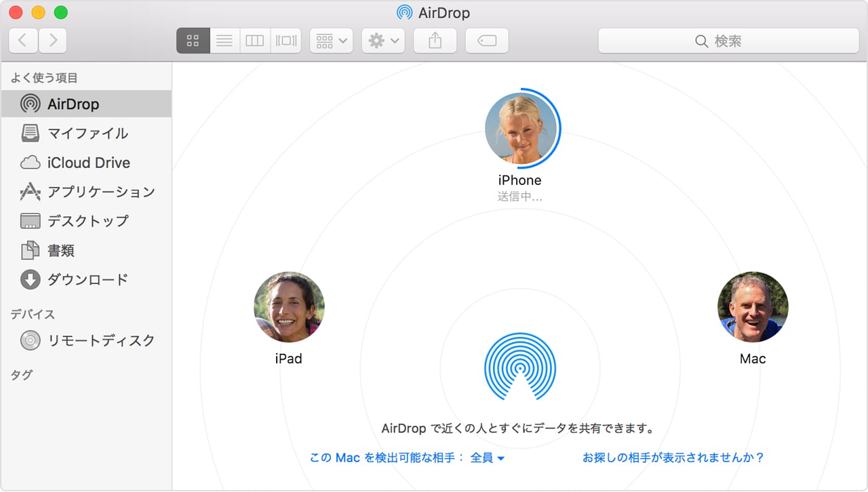Open お探しの相手が表示されませんか？ link

(673, 458)
